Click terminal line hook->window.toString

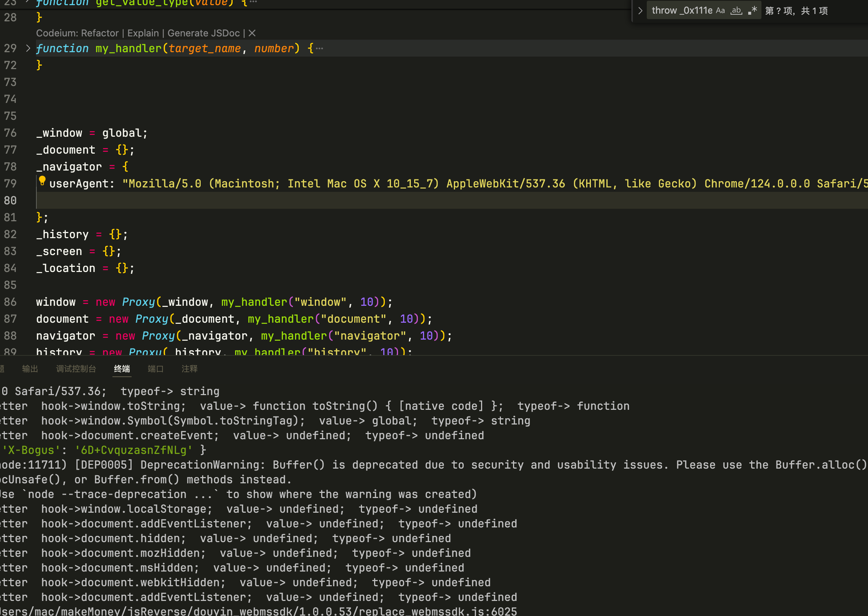click(315, 406)
